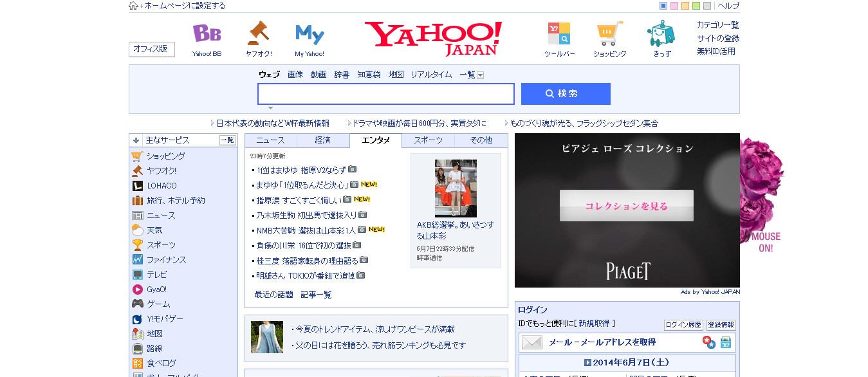
Task: Click the Y!モバゲー icon
Action: pyautogui.click(x=137, y=319)
